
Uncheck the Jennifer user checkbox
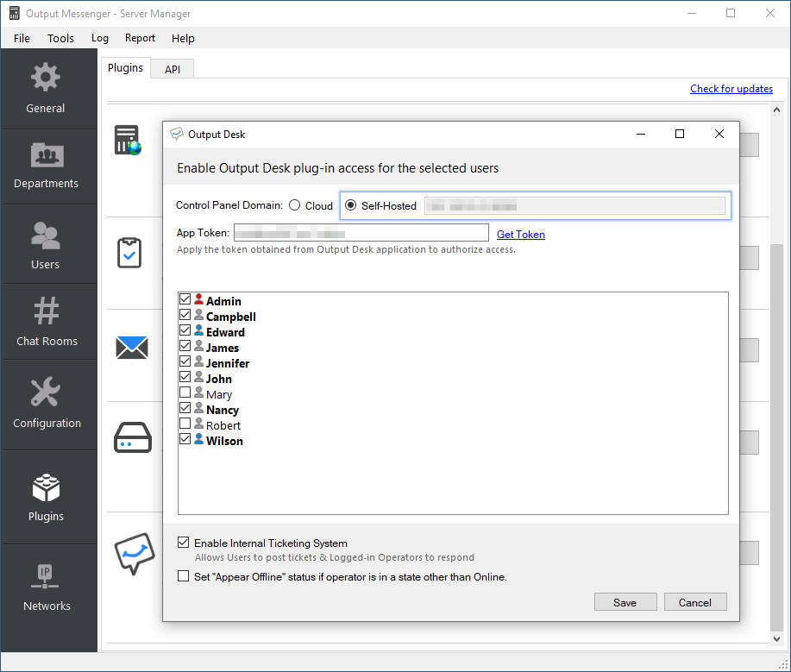pos(185,361)
